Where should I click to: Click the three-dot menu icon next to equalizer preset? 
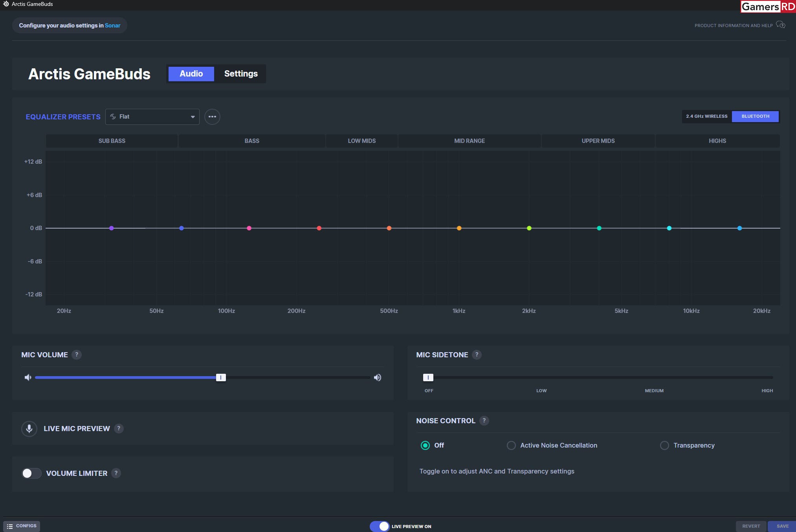click(x=212, y=116)
